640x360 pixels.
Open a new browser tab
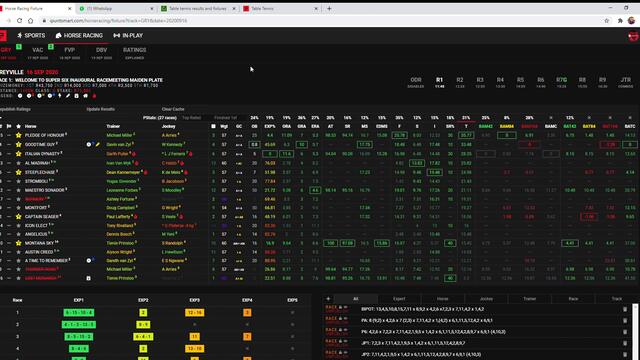point(329,8)
